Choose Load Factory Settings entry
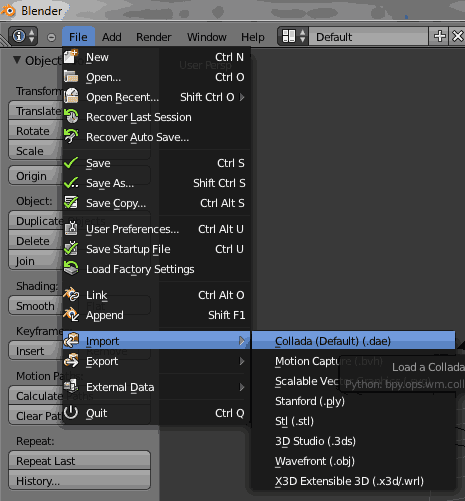 click(x=156, y=269)
